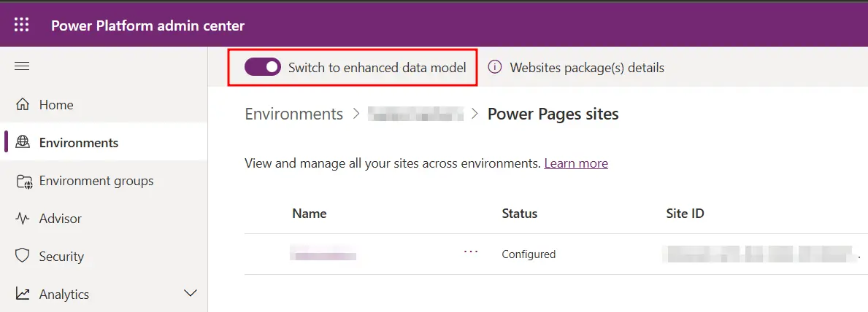Collapse the navigation hamburger menu
The width and height of the screenshot is (868, 312).
tap(22, 66)
